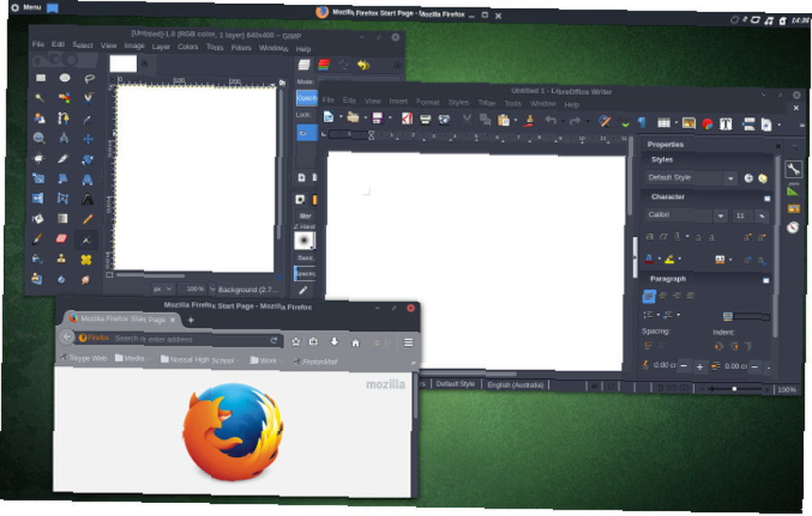
Task: Open the Skype Web bookmark in Firefox
Action: pyautogui.click(x=84, y=358)
